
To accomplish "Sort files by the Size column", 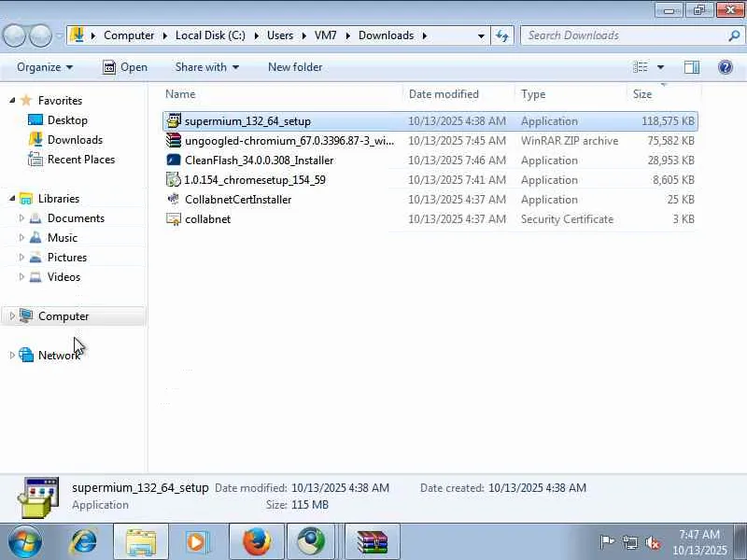I will click(664, 94).
